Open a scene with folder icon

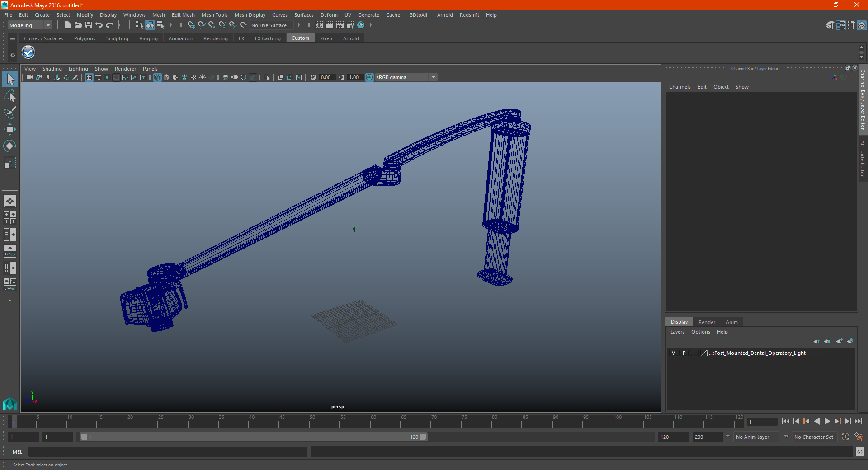78,25
